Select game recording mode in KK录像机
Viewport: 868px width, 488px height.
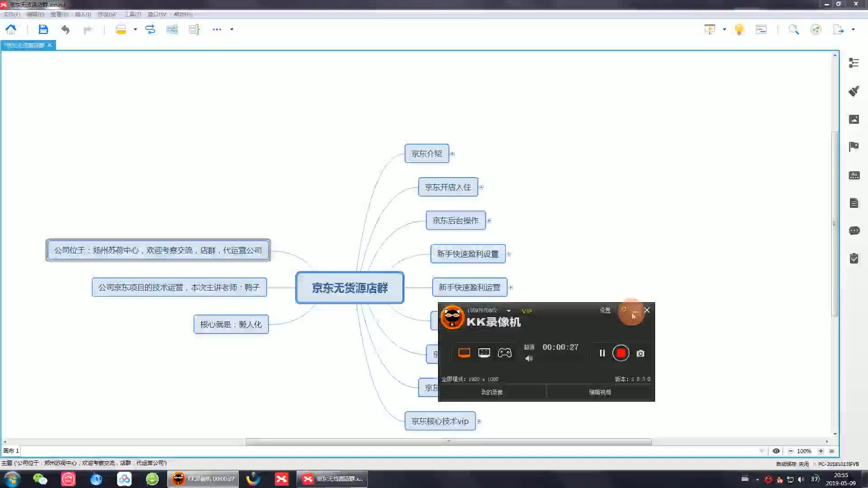click(x=505, y=353)
